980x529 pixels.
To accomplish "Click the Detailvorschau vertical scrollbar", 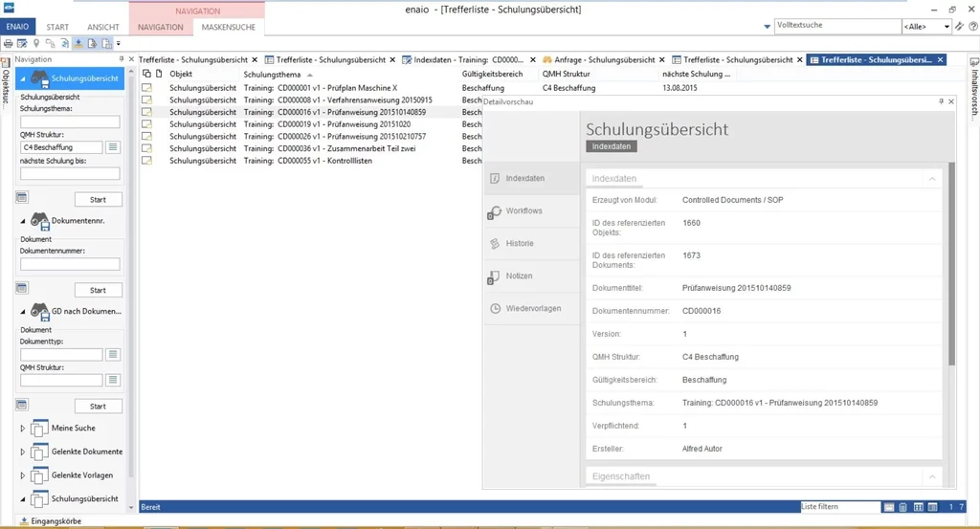I will pyautogui.click(x=952, y=264).
